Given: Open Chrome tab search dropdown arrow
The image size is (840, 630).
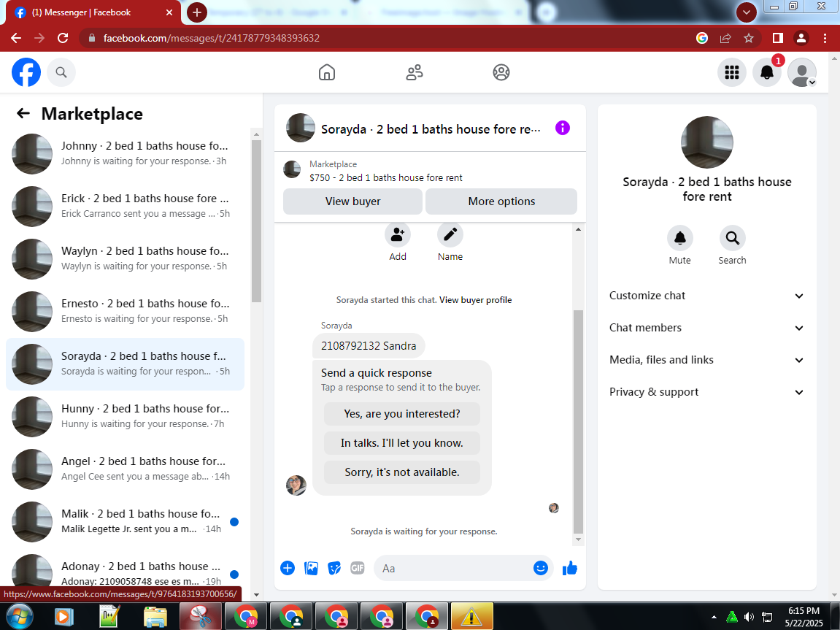Looking at the screenshot, I should 747,12.
